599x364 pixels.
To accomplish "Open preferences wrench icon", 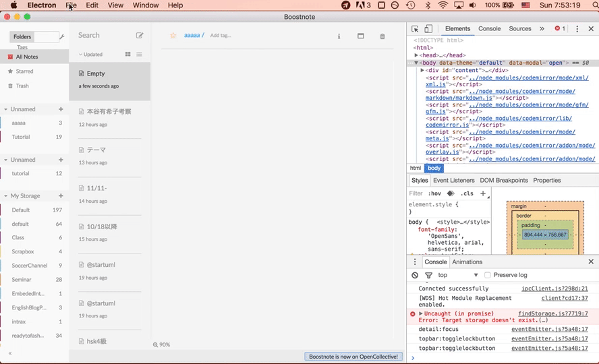I will pos(62,36).
